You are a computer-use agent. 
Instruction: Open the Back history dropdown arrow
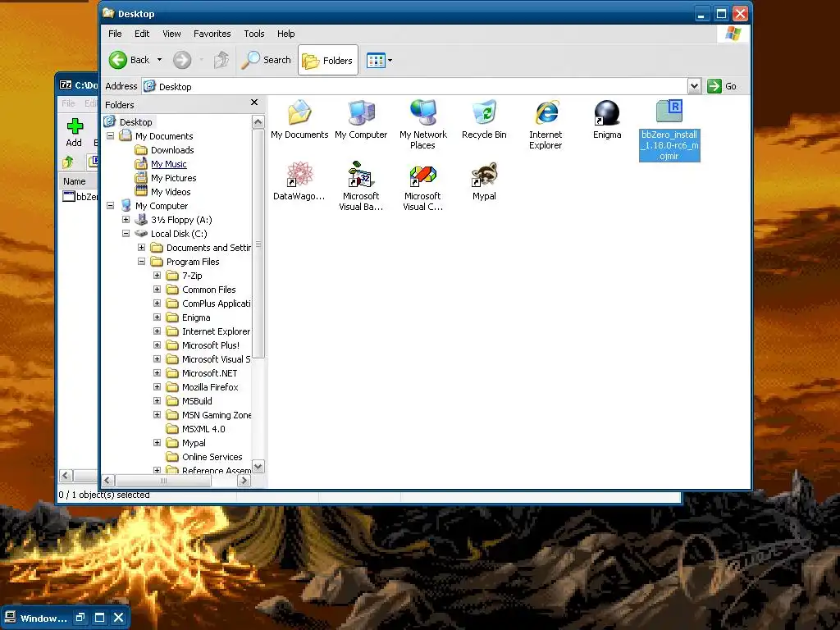point(159,60)
